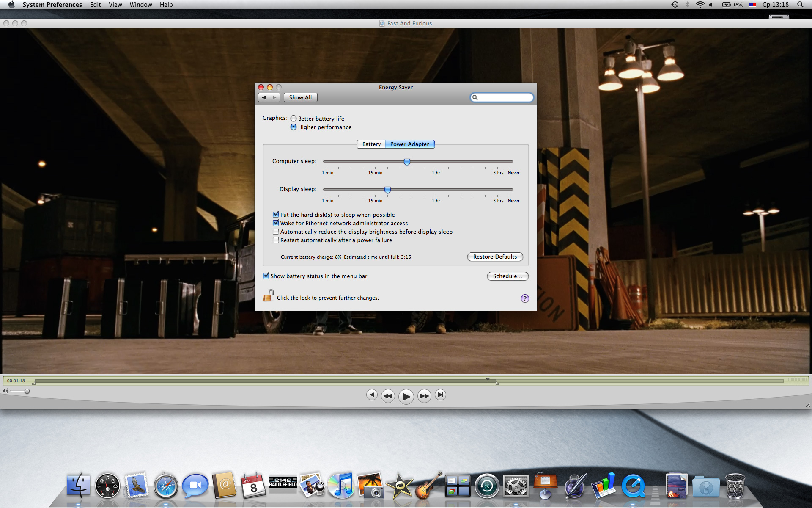Open Spaces from the dock
This screenshot has width=812, height=508.
pyautogui.click(x=458, y=486)
